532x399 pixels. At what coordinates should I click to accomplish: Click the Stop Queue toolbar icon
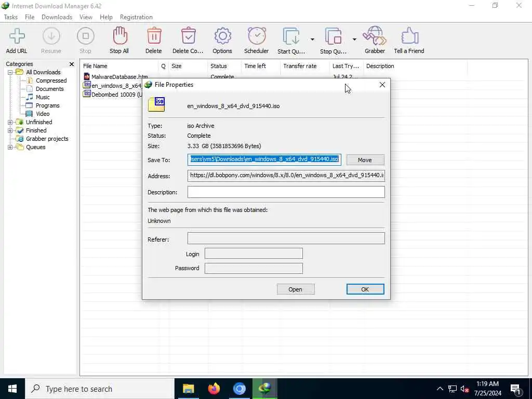(x=333, y=36)
